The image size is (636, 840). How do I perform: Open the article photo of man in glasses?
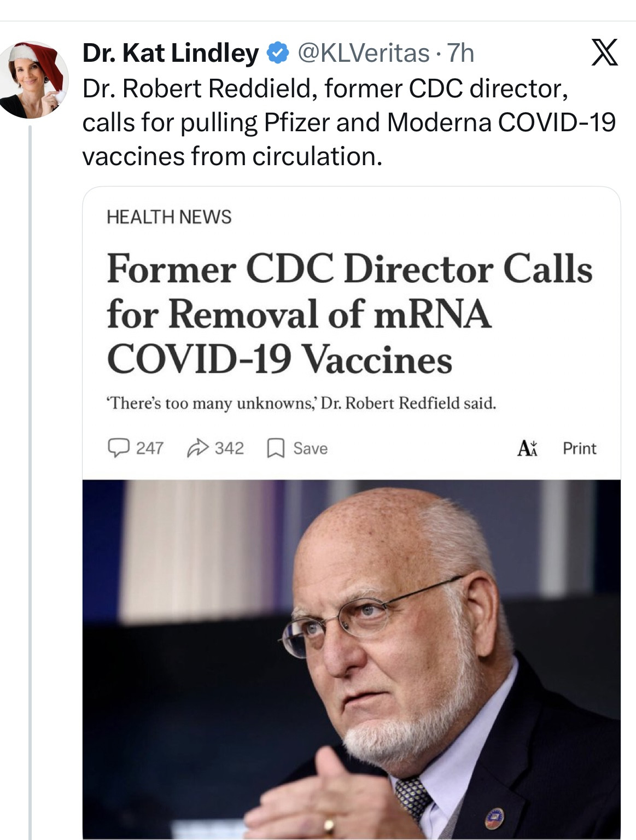coord(351,659)
